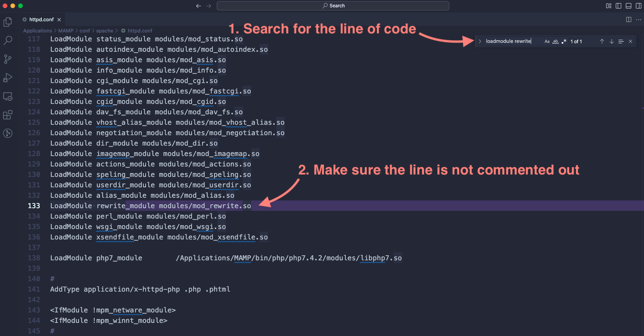The width and height of the screenshot is (644, 336).
Task: Open the Git graph icon in activity bar
Action: 7,133
